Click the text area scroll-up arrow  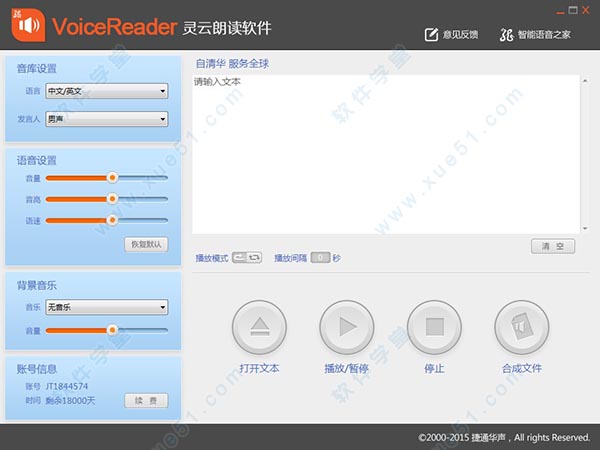585,81
